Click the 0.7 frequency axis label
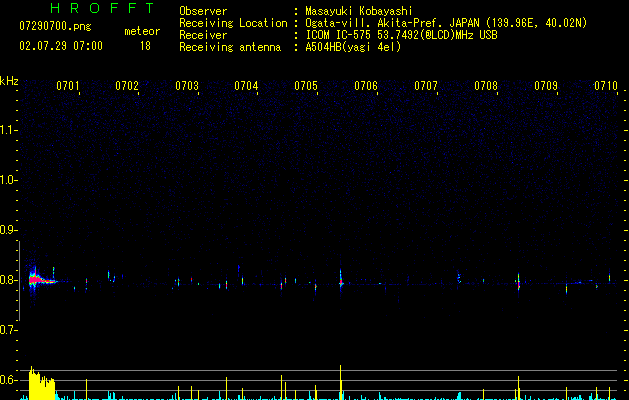The width and height of the screenshot is (629, 400). (x=8, y=330)
